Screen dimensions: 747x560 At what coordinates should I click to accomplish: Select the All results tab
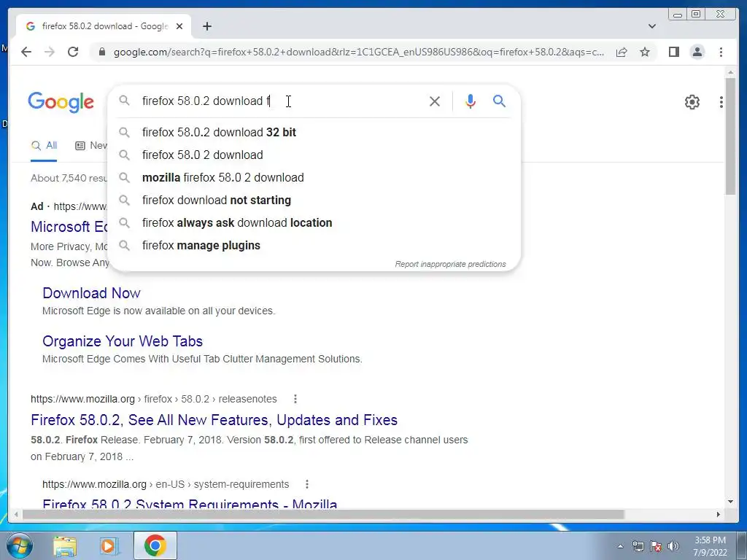pos(44,146)
